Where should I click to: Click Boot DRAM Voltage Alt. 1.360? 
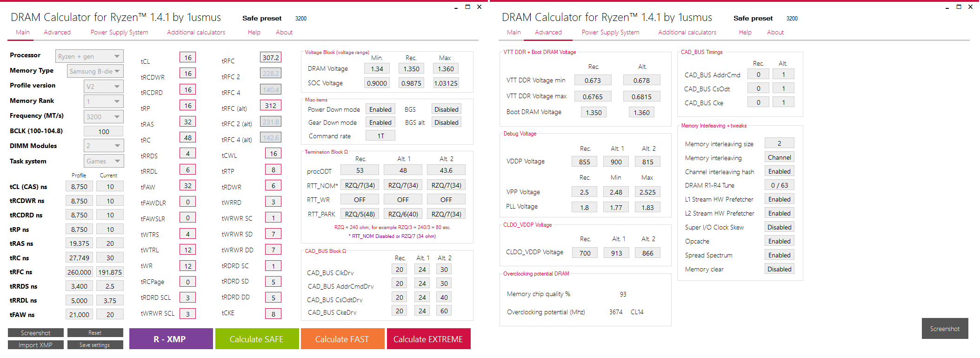pos(642,113)
